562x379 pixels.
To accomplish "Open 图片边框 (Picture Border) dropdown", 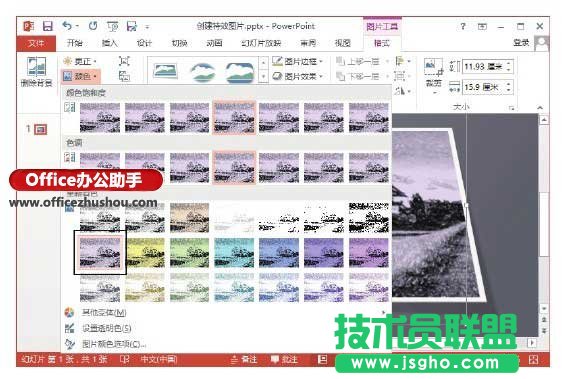I will click(x=297, y=62).
